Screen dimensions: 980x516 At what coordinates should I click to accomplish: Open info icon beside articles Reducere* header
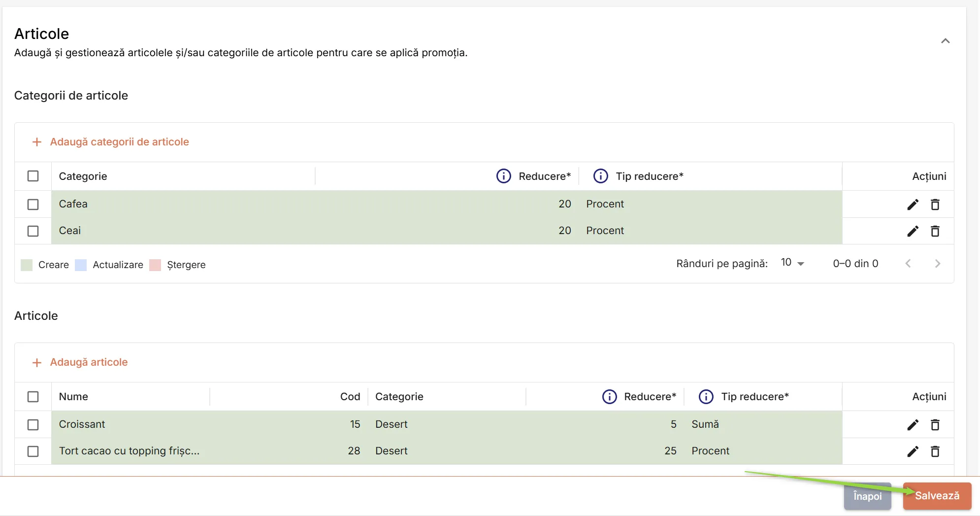point(609,397)
